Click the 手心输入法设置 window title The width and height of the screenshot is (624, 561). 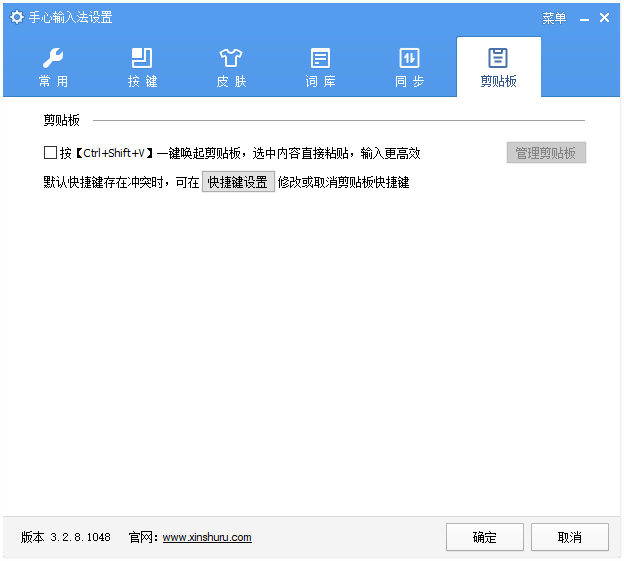[70, 18]
